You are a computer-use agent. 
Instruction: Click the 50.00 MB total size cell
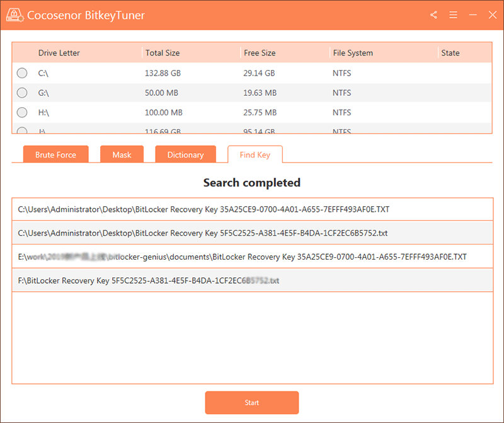coord(161,93)
